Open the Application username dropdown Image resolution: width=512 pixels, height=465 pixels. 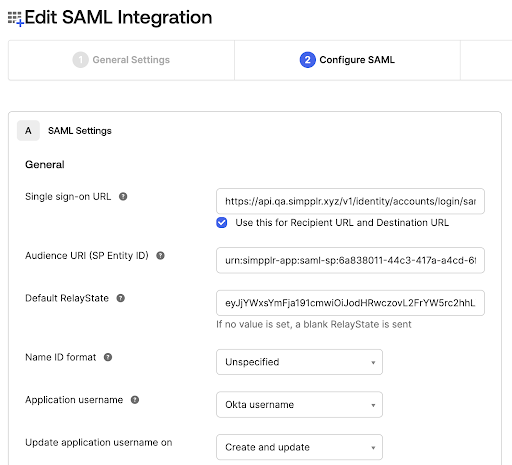coord(299,405)
